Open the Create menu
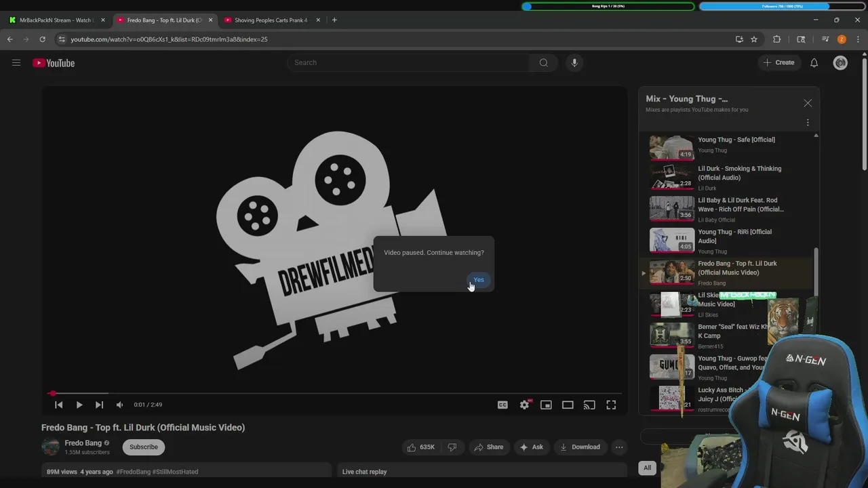This screenshot has width=868, height=488. point(778,62)
